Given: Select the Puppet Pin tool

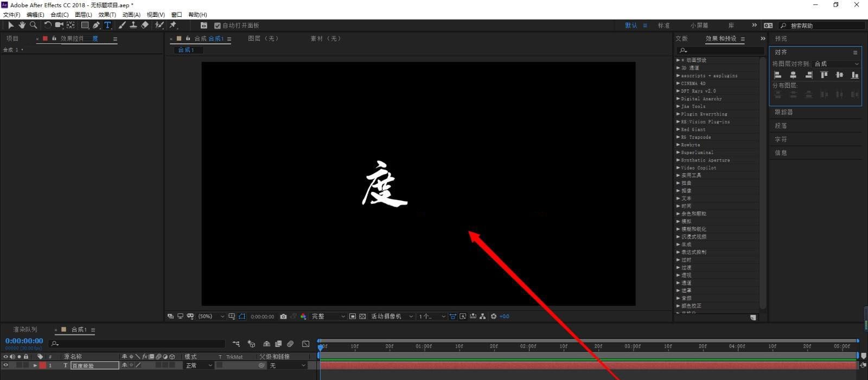Looking at the screenshot, I should coord(173,25).
